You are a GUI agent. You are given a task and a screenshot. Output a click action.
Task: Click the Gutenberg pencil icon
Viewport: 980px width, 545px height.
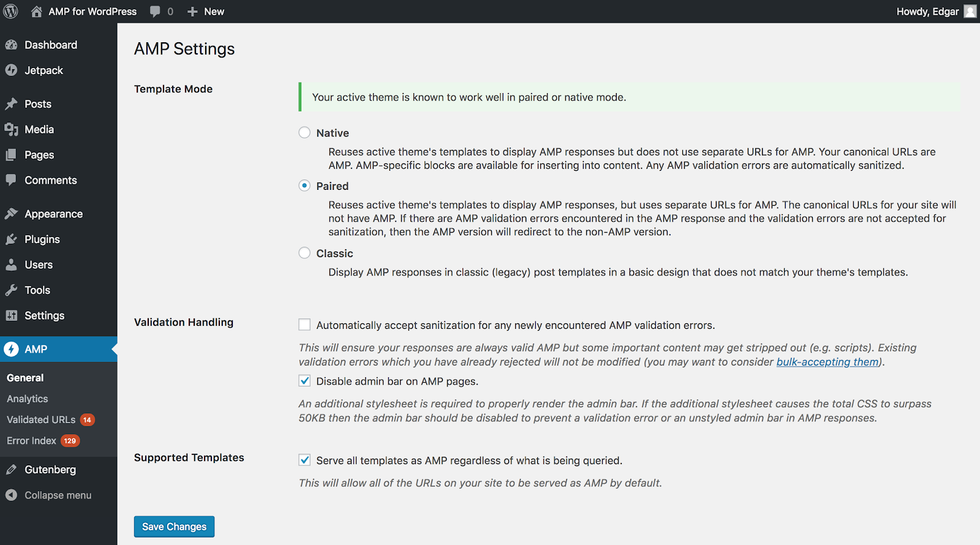(11, 470)
